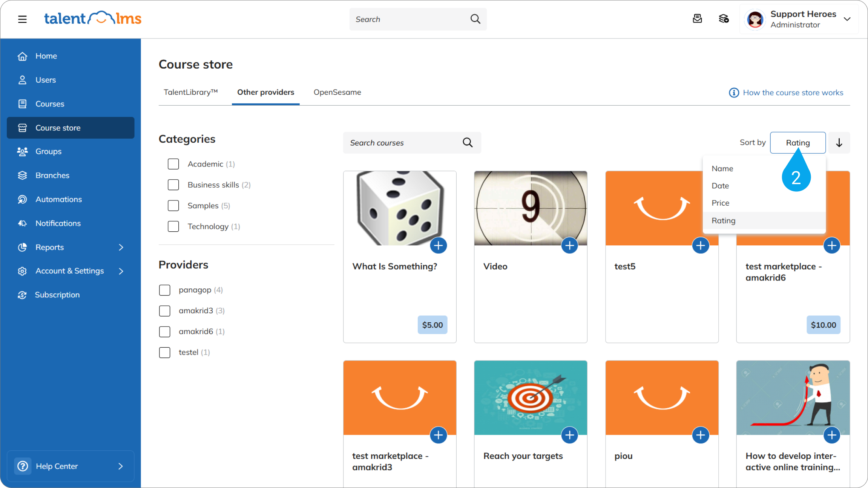Expand the Help Center chevron

(121, 466)
